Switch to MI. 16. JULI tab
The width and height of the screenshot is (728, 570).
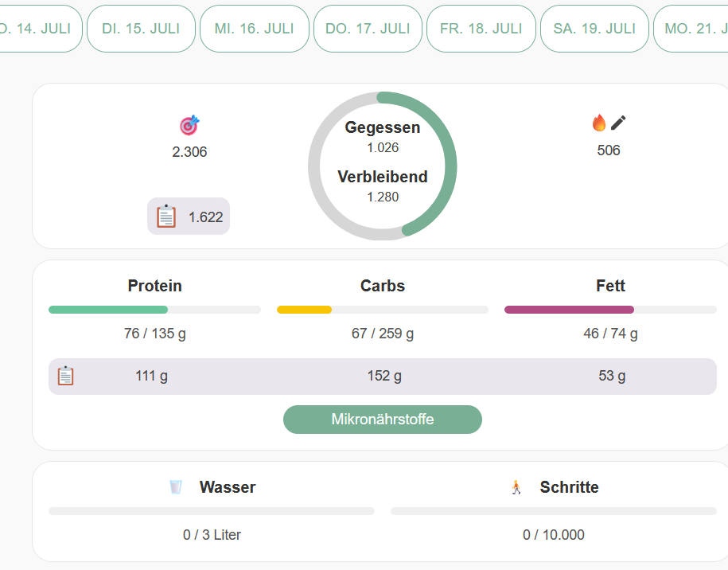coord(255,29)
